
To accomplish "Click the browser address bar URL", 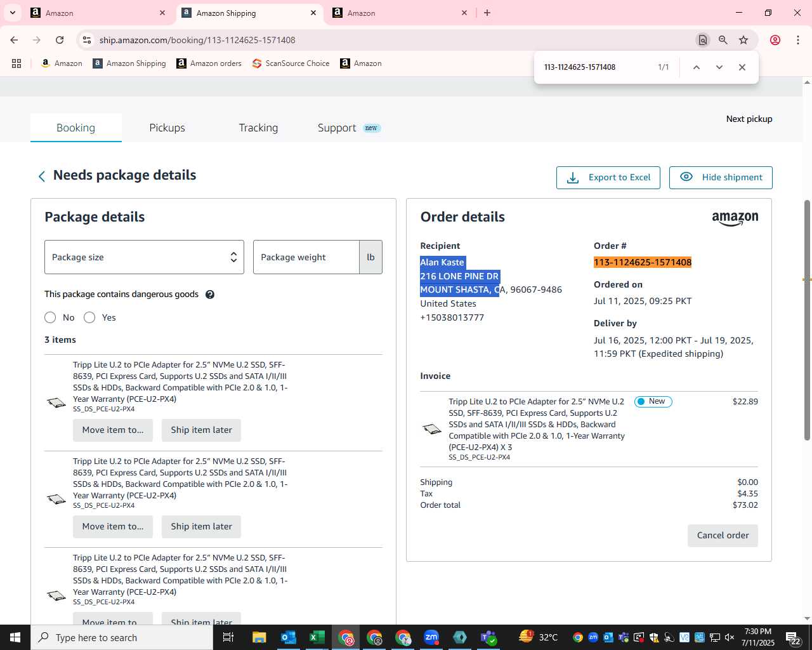I will 197,40.
